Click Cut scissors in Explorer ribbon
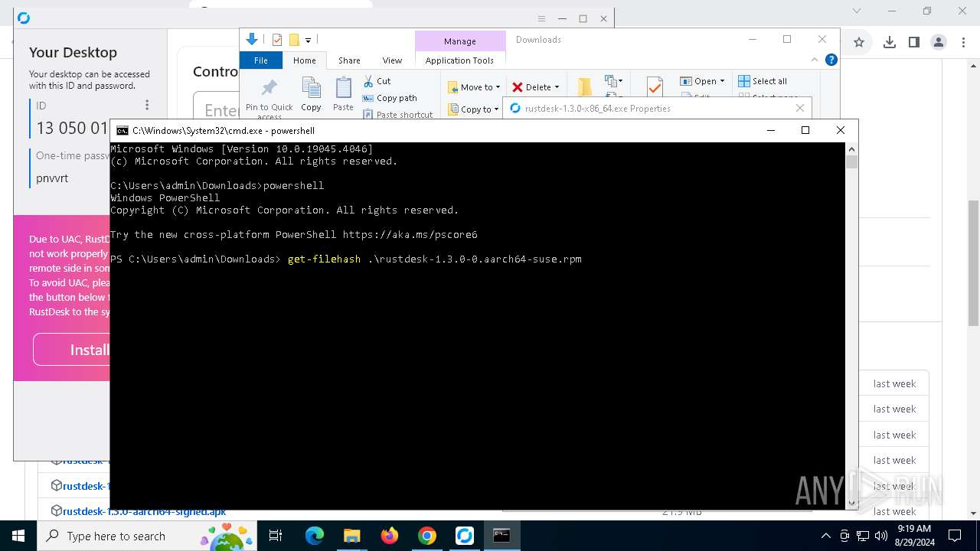The width and height of the screenshot is (980, 551). (377, 81)
